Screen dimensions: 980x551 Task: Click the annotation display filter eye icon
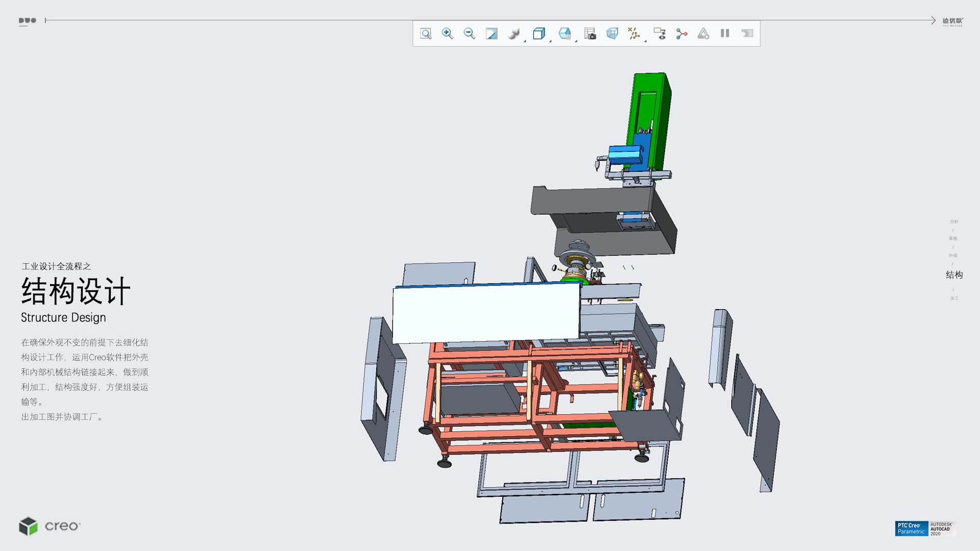tap(659, 34)
